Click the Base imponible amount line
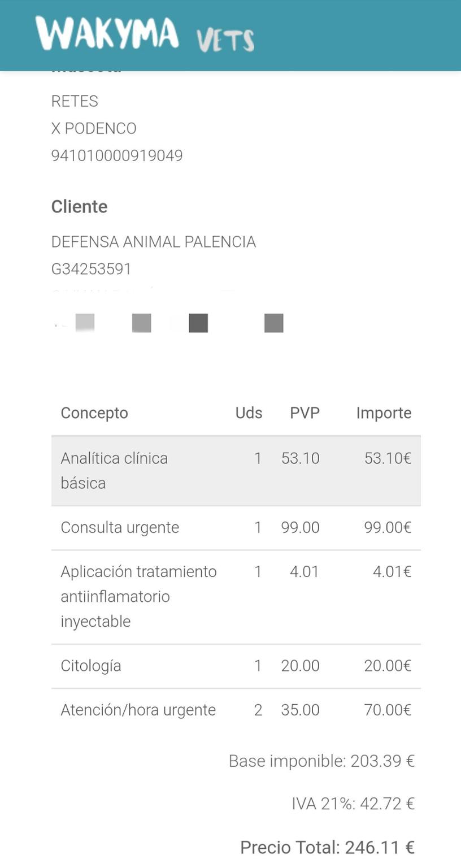 (x=321, y=761)
